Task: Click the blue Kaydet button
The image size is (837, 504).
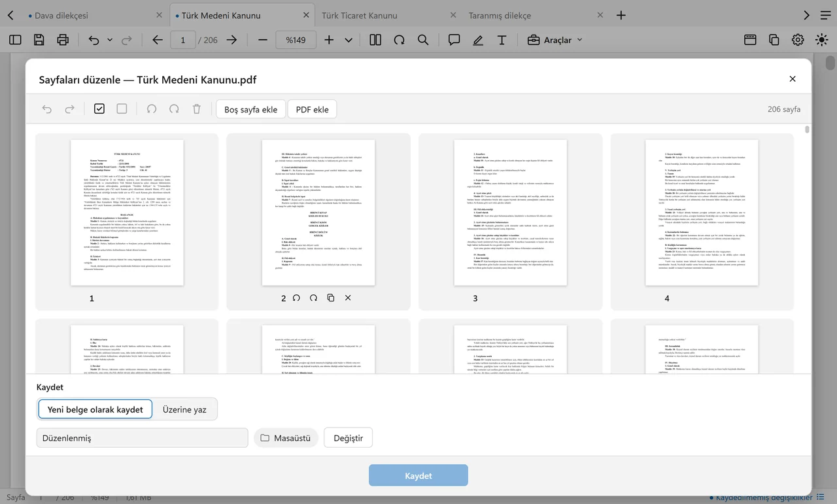Action: pyautogui.click(x=418, y=475)
